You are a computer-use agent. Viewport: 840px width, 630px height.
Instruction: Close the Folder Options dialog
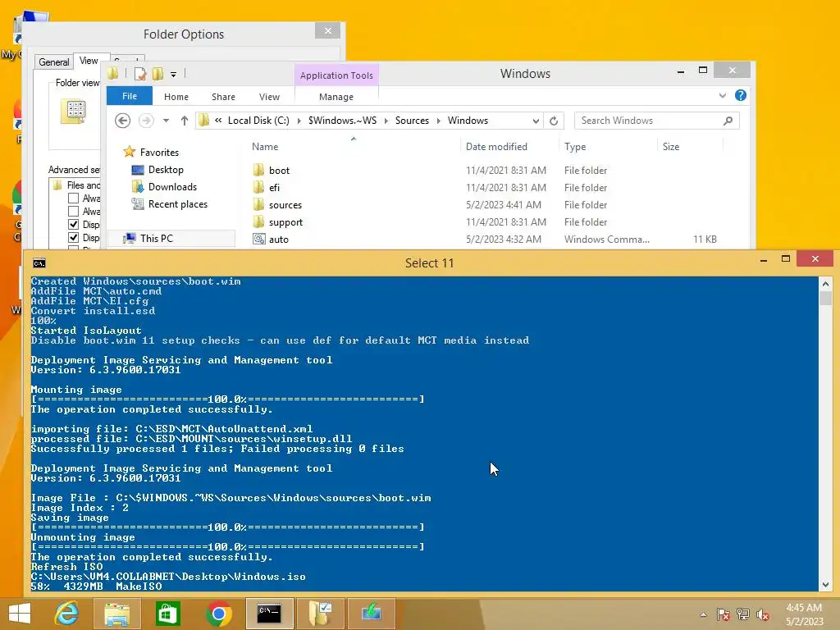coord(328,31)
